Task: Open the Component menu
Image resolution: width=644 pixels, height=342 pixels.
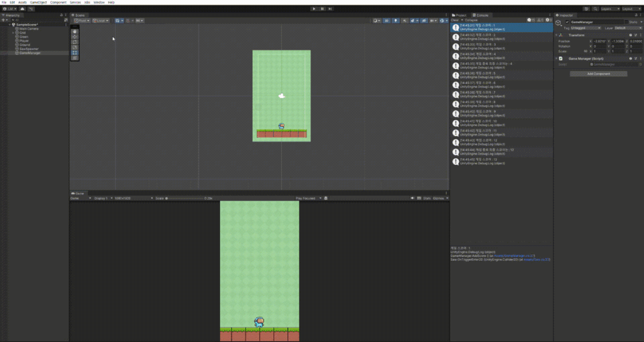Action: pos(58,3)
